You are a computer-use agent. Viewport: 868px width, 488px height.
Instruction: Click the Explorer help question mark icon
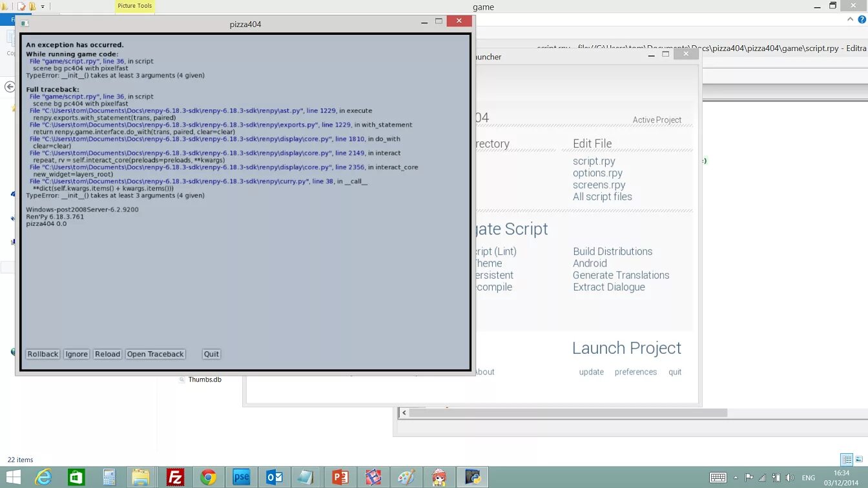(862, 20)
